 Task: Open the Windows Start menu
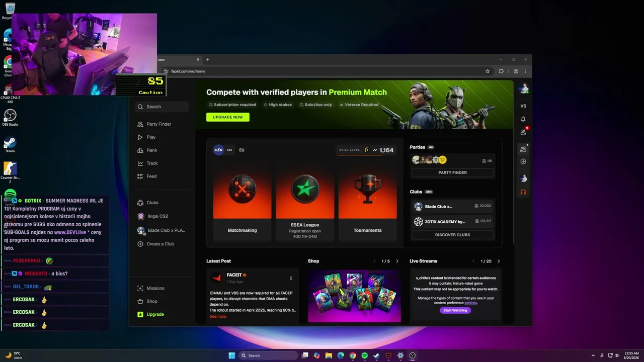click(x=231, y=355)
